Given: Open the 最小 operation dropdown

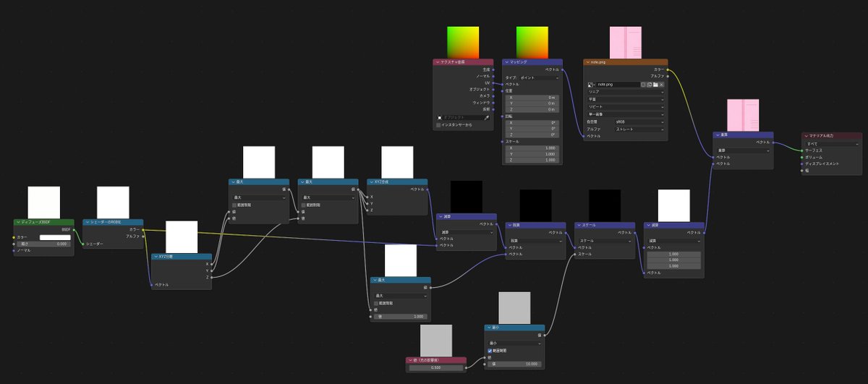Looking at the screenshot, I should [514, 343].
